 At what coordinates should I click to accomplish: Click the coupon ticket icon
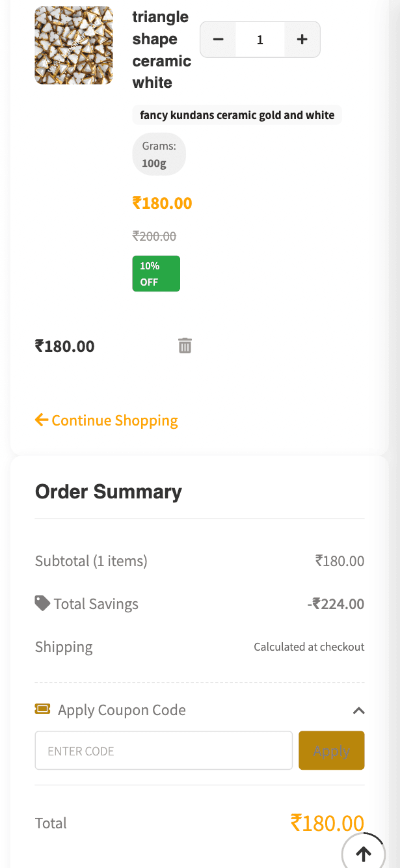(x=42, y=709)
